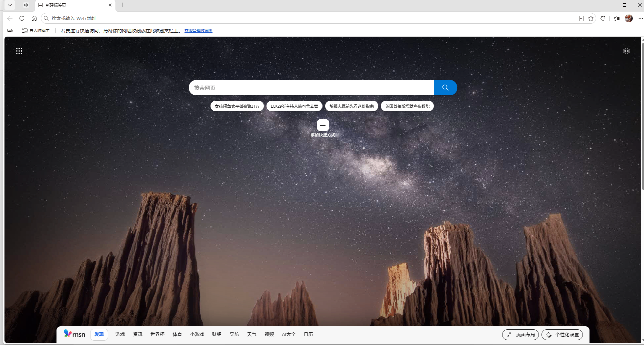This screenshot has width=644, height=345.
Task: Open the tab actions chevron menu
Action: pos(10,5)
